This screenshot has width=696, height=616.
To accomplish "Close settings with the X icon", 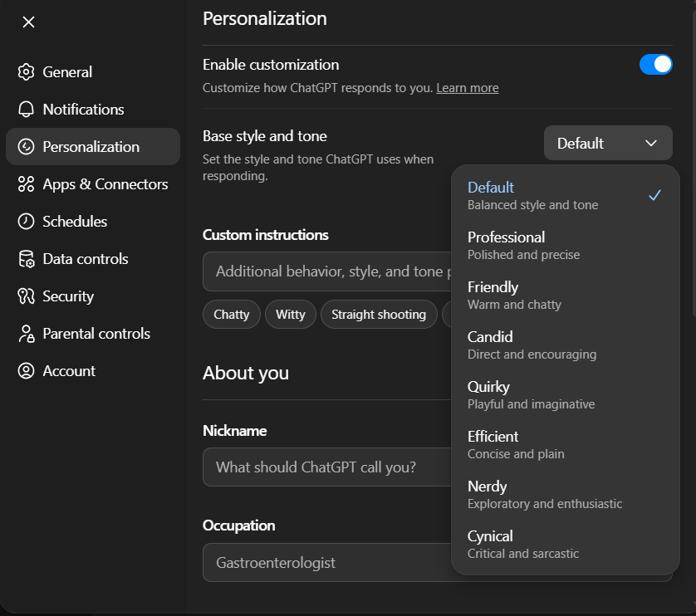I will [x=28, y=22].
